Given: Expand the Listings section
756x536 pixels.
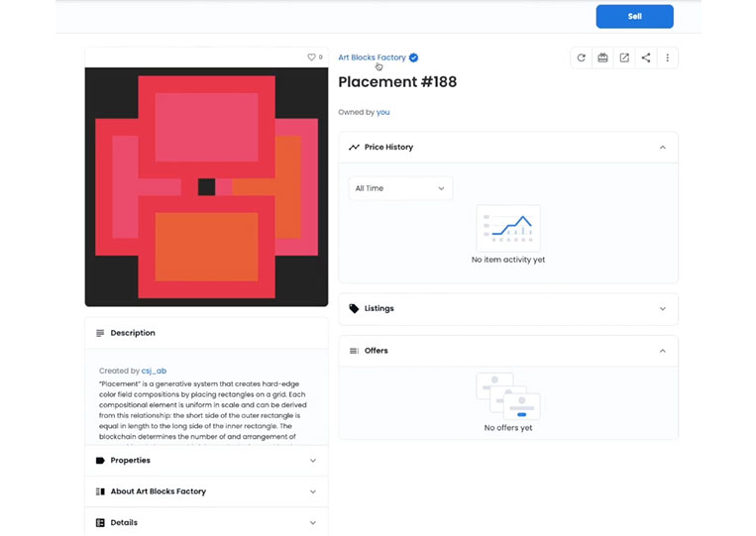Looking at the screenshot, I should pyautogui.click(x=663, y=308).
